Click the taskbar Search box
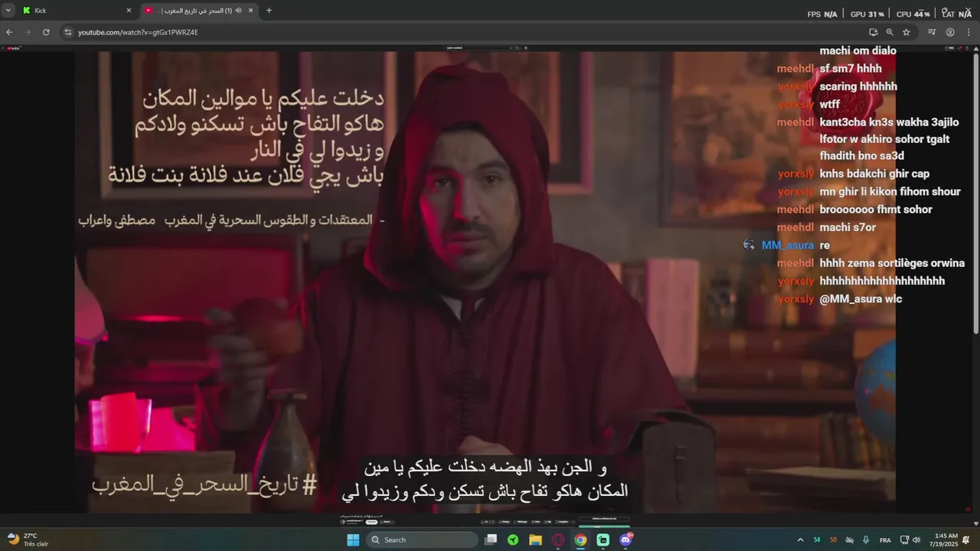This screenshot has height=551, width=980. click(x=423, y=540)
